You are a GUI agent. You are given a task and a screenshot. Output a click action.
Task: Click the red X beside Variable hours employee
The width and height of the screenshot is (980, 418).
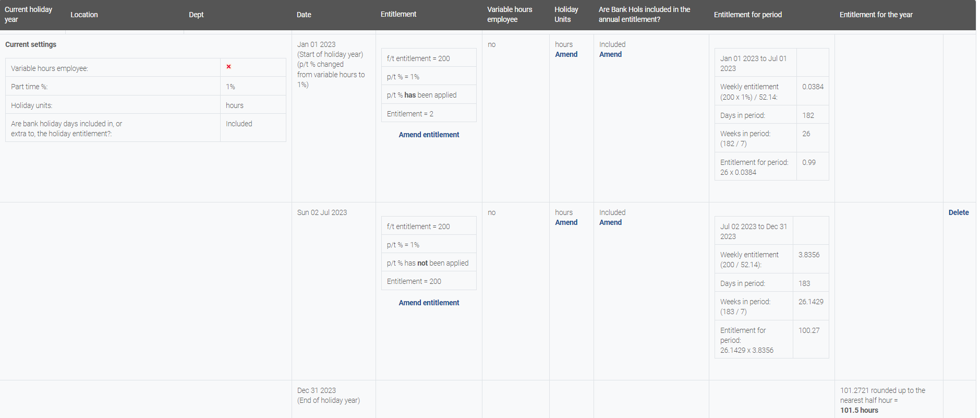point(228,67)
